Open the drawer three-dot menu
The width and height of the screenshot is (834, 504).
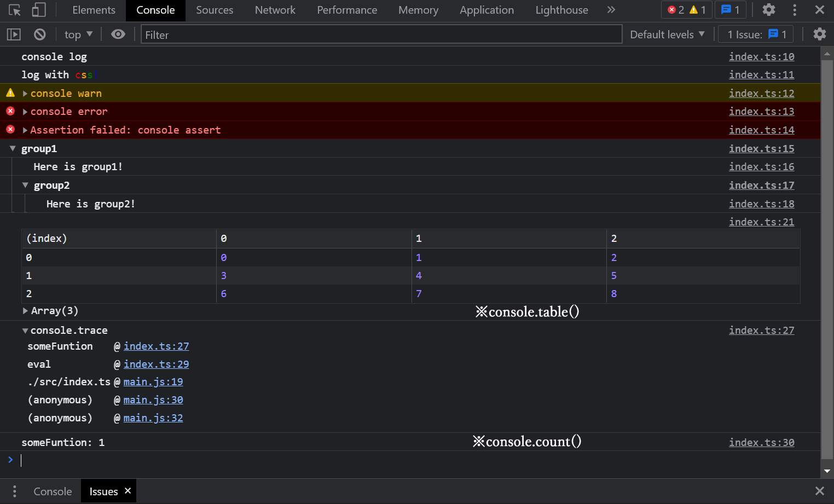(15, 491)
